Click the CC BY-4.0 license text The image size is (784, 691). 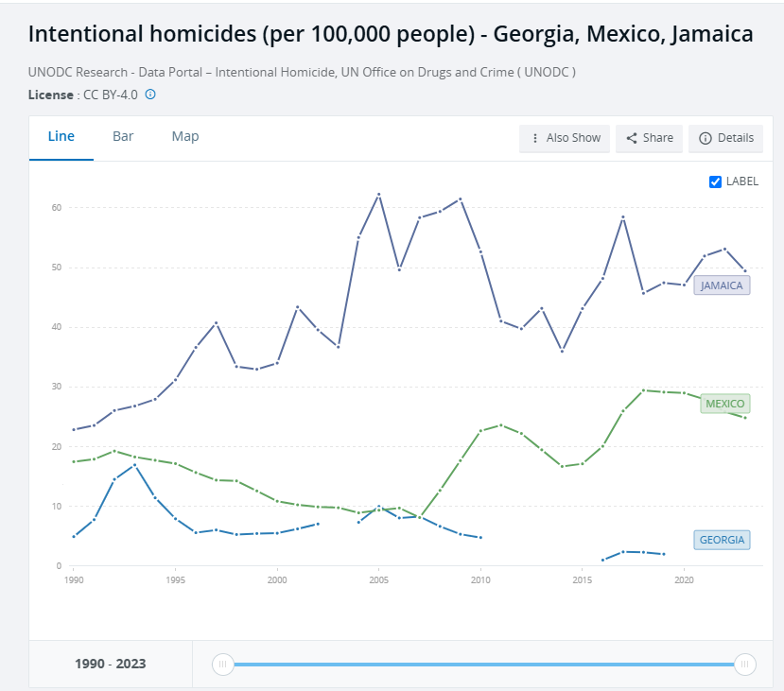(x=111, y=95)
